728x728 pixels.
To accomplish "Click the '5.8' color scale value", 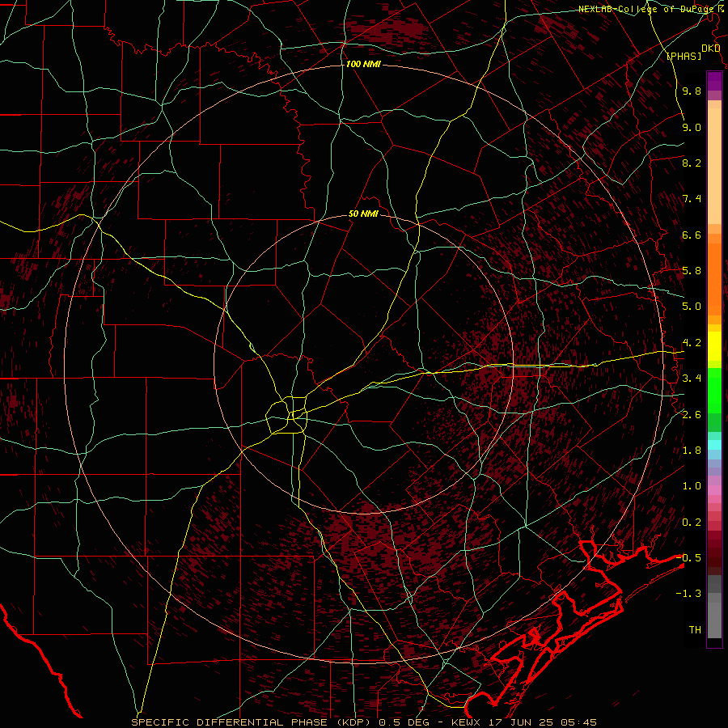I will 692,271.
